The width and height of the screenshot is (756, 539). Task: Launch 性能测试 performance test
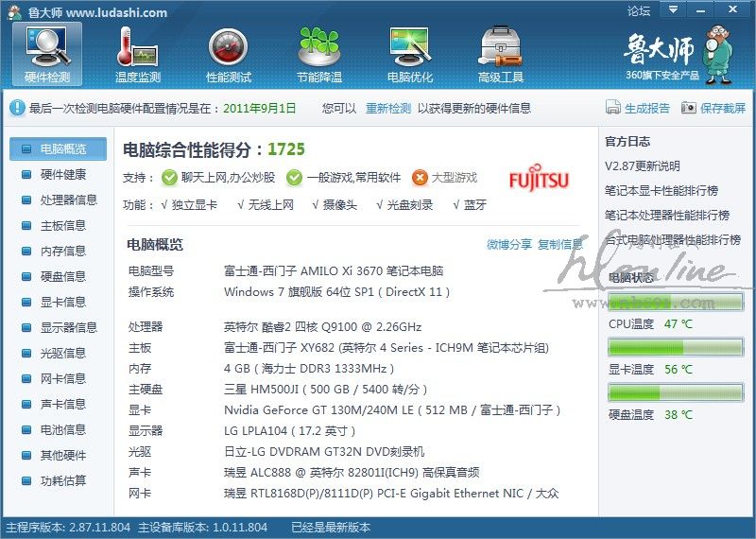[x=229, y=55]
